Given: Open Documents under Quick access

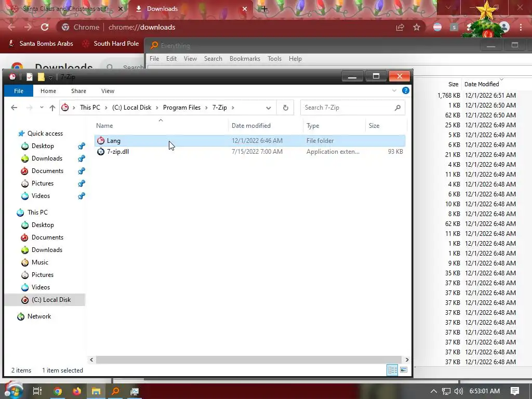Looking at the screenshot, I should tap(47, 171).
